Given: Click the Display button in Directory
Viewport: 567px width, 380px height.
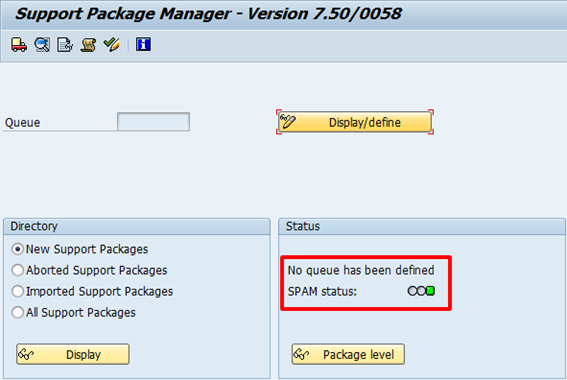Looking at the screenshot, I should coord(73,354).
